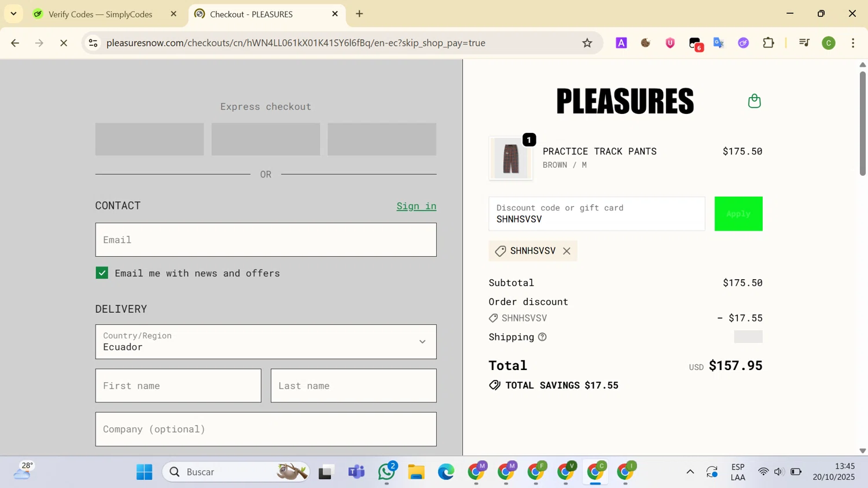The width and height of the screenshot is (868, 488).
Task: Close the Checkout PLEASURES tab
Action: tap(335, 14)
